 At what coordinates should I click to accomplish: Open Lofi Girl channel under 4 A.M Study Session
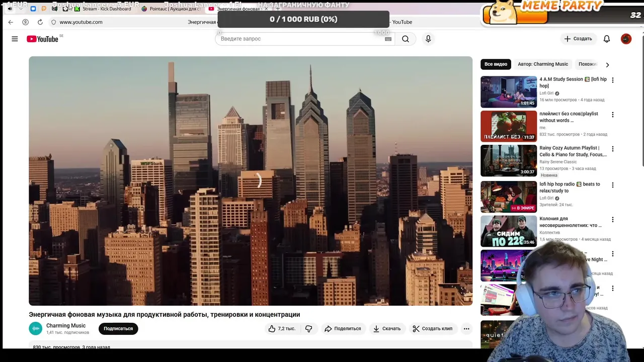(x=546, y=93)
